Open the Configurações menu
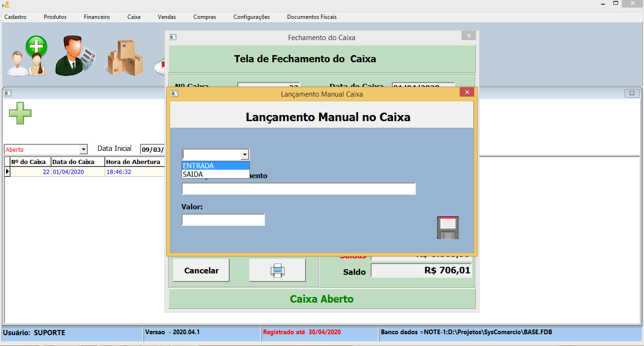 (x=251, y=16)
